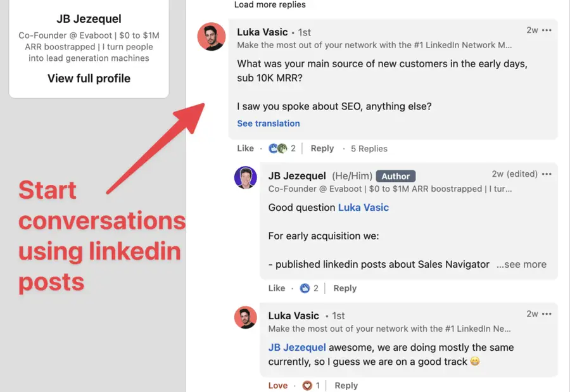
Task: Open View full profile for JB Jezequel
Action: pos(89,78)
